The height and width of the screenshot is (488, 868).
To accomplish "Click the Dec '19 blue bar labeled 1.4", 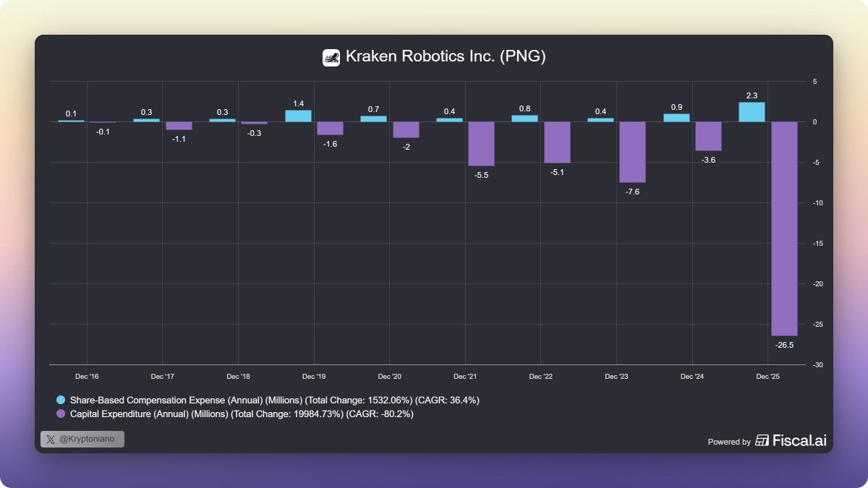I will (298, 116).
